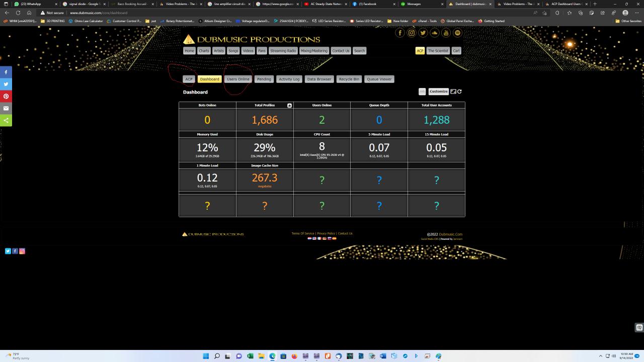Open the 3D PRINTING bookmarks folder
Screen dimensions: 644x362
(53, 21)
